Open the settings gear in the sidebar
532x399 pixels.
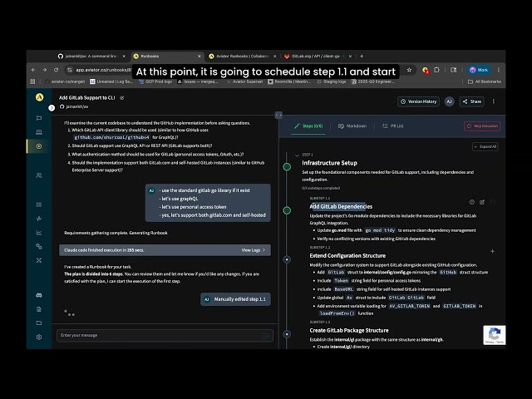click(x=39, y=337)
